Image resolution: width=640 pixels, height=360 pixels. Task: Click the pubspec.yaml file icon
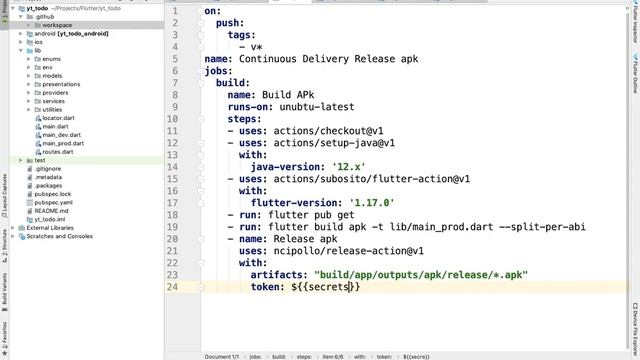(x=30, y=202)
